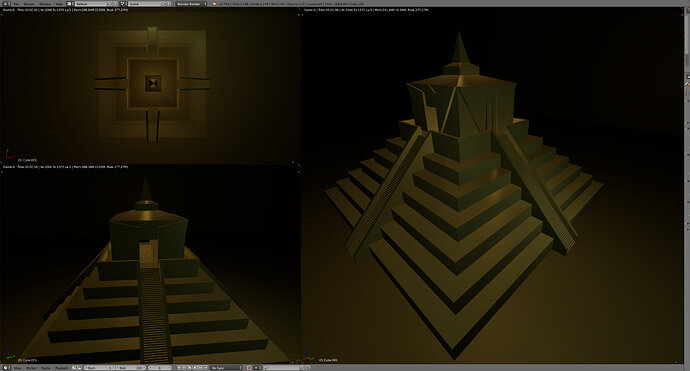Screen dimensions: 690x371
Task: Delete the active scene
Action: 169,4
